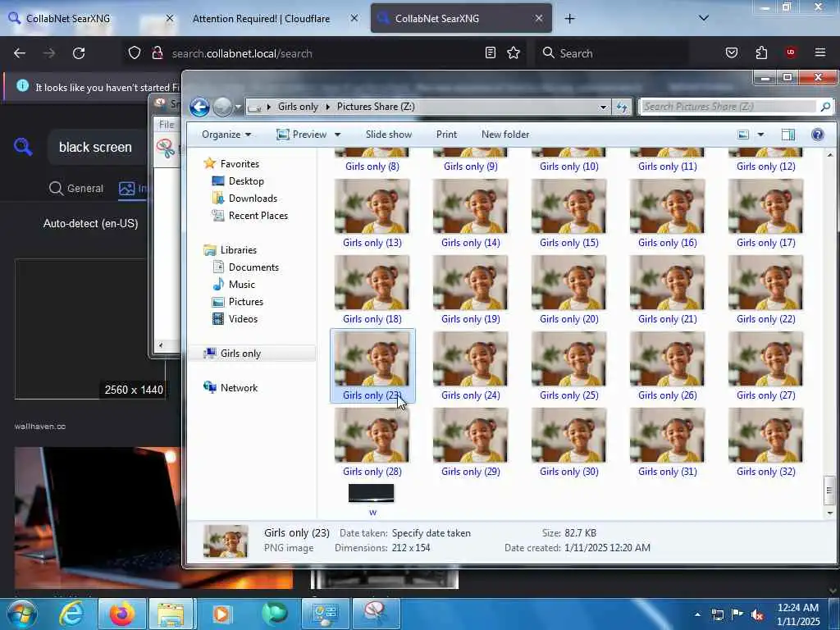Viewport: 840px width, 630px height.
Task: Click Firefox back arrow
Action: [20, 53]
